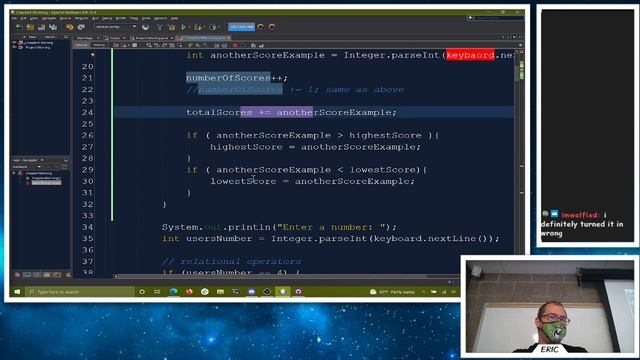Screen dimensions: 640x360
Task: Open the dropdown arrow beside the Profile icon
Action: (219, 27)
